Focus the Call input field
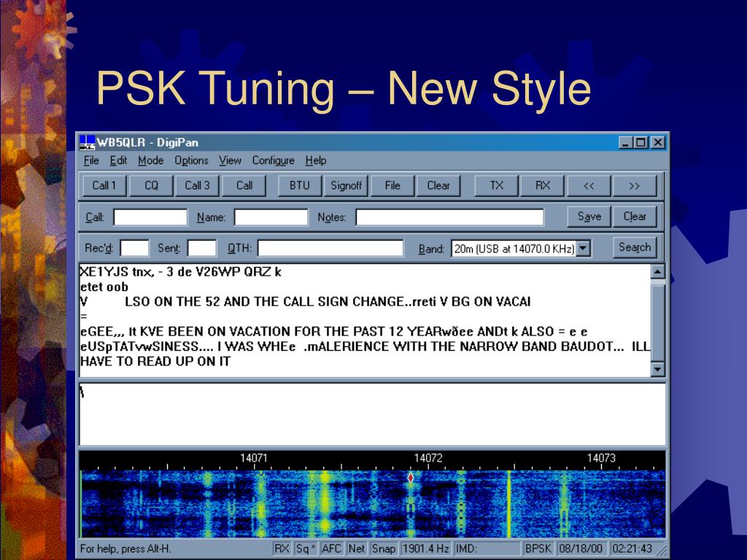 coord(150,217)
